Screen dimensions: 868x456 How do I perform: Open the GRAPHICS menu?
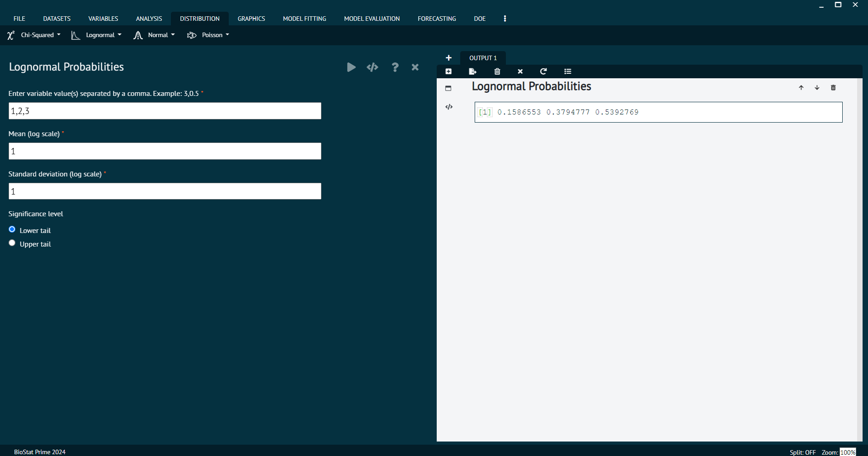251,19
